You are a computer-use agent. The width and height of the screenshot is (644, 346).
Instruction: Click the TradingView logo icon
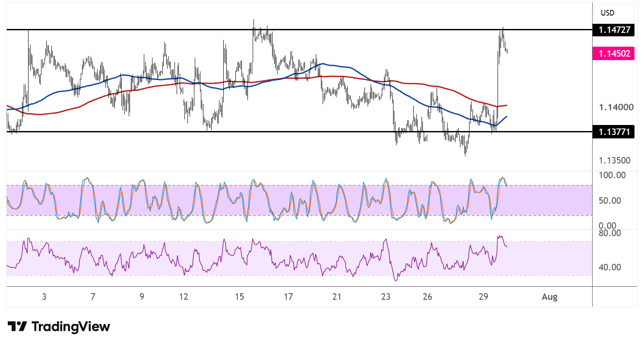pos(18,326)
